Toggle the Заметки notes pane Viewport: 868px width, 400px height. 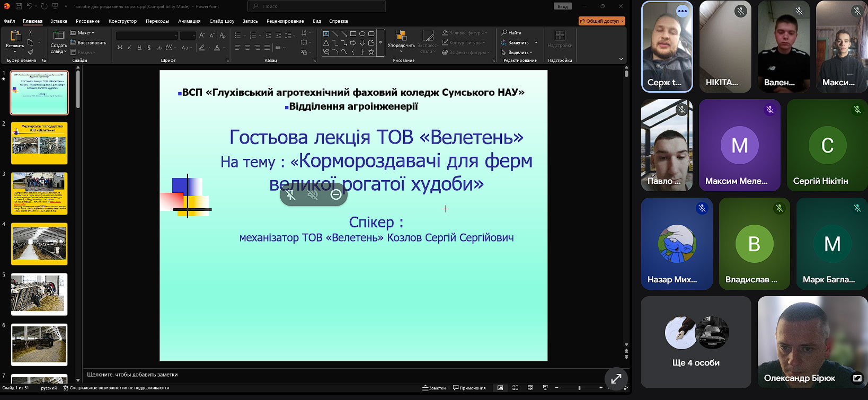pos(434,388)
